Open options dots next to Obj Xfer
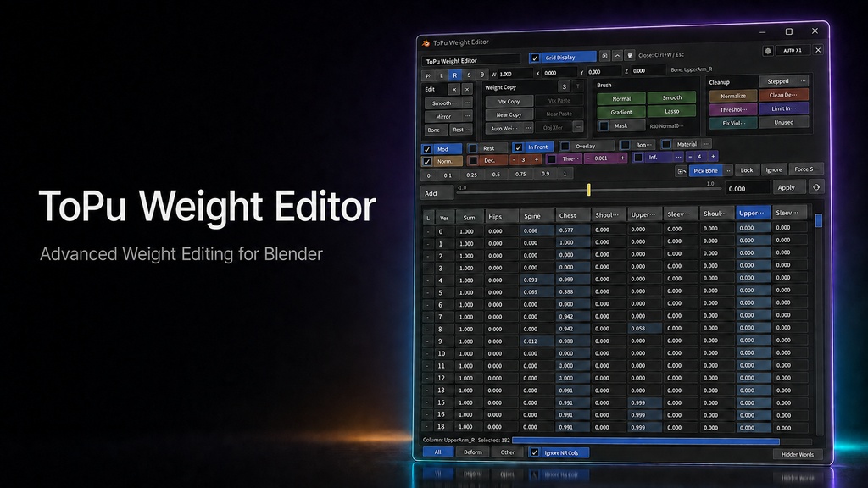868x488 pixels. (578, 127)
